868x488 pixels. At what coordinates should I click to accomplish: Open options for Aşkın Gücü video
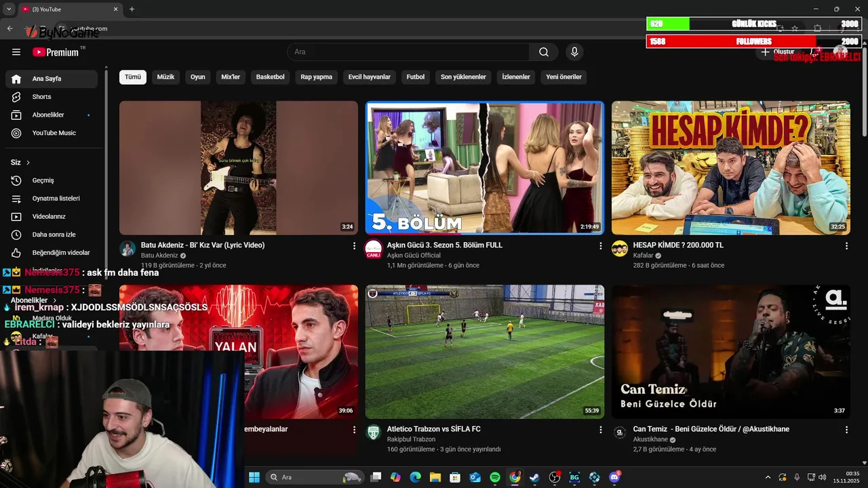(x=600, y=246)
